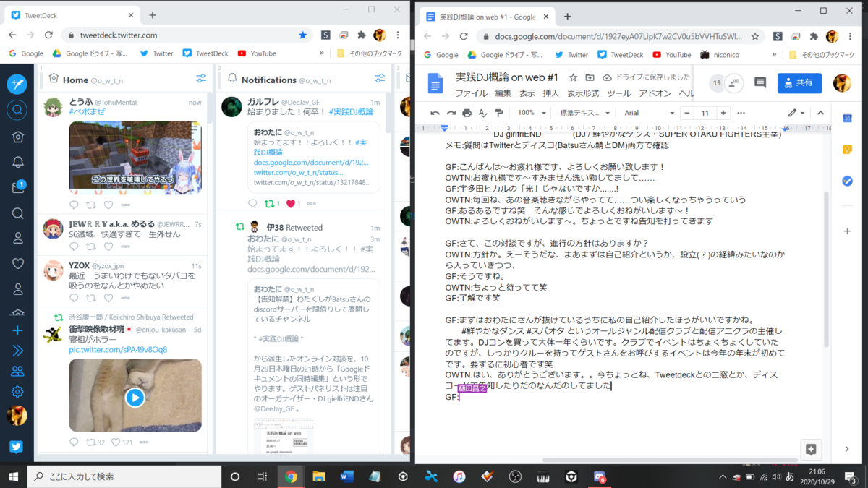This screenshot has width=868, height=488.
Task: Click the Windows Start button
Action: click(14, 476)
